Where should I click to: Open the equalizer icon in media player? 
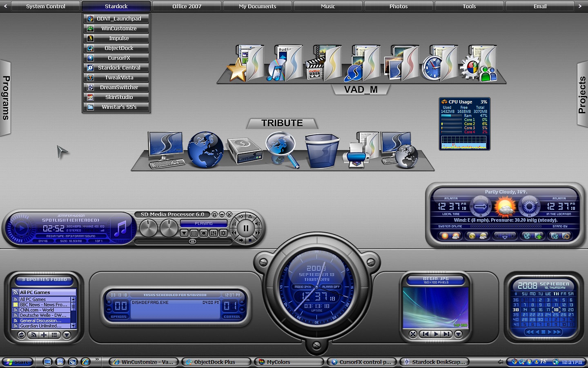(x=213, y=233)
